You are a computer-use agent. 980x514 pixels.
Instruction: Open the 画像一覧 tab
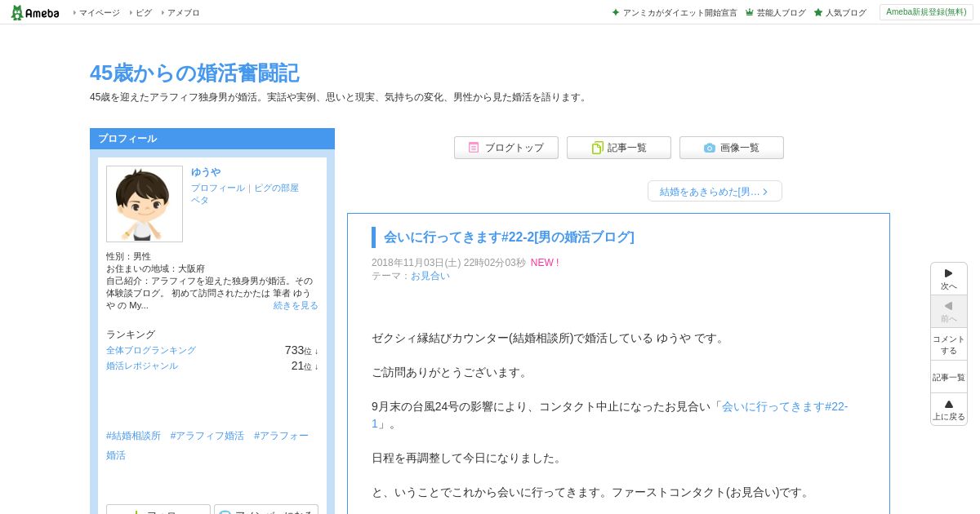tap(732, 148)
